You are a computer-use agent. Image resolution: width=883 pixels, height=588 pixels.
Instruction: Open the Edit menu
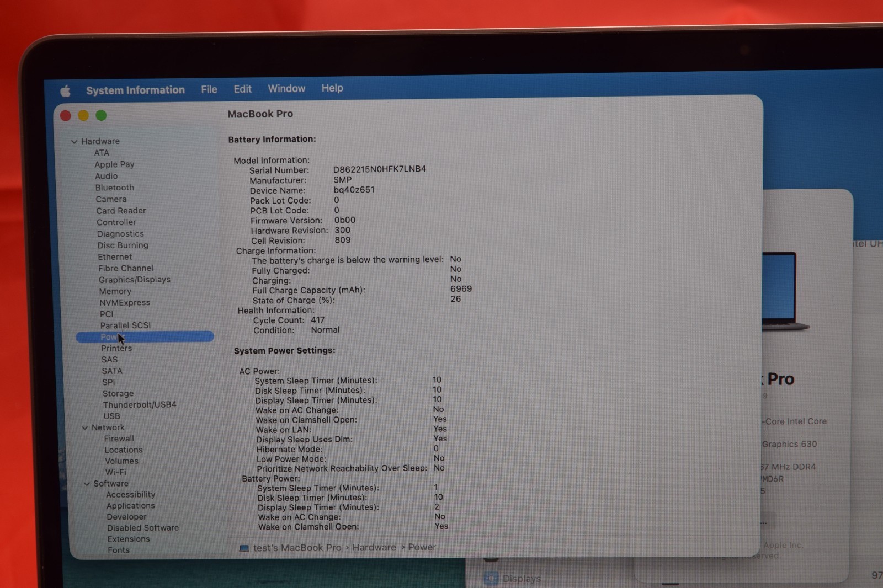pyautogui.click(x=242, y=89)
